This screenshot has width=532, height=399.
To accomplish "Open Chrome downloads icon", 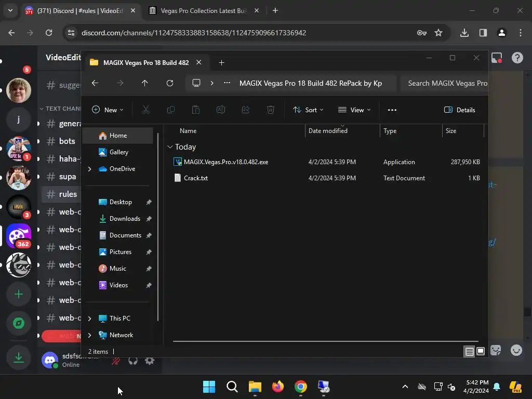I will (x=464, y=33).
